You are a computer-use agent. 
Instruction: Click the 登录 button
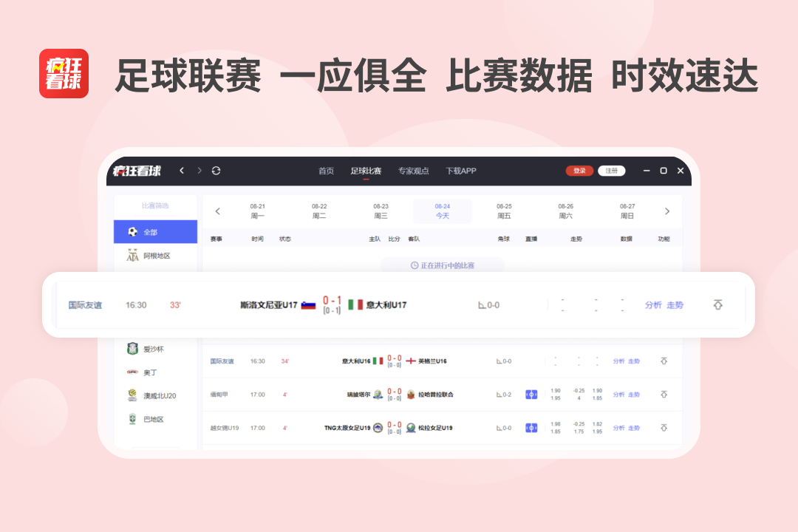579,170
